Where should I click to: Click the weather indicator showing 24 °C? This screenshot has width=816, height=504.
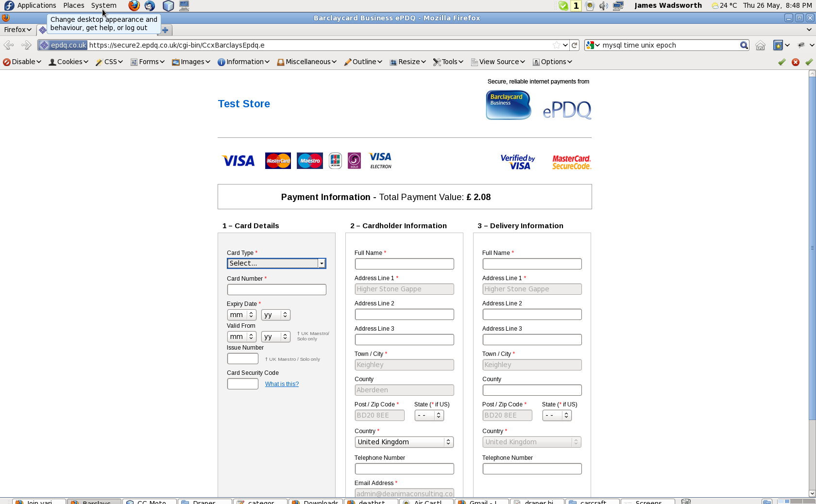tap(724, 5)
